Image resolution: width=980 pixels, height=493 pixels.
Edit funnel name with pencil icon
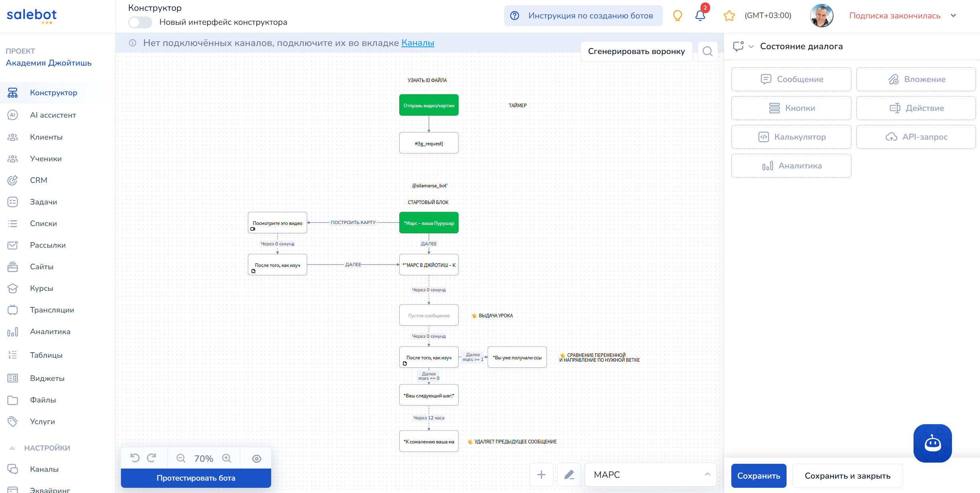569,475
